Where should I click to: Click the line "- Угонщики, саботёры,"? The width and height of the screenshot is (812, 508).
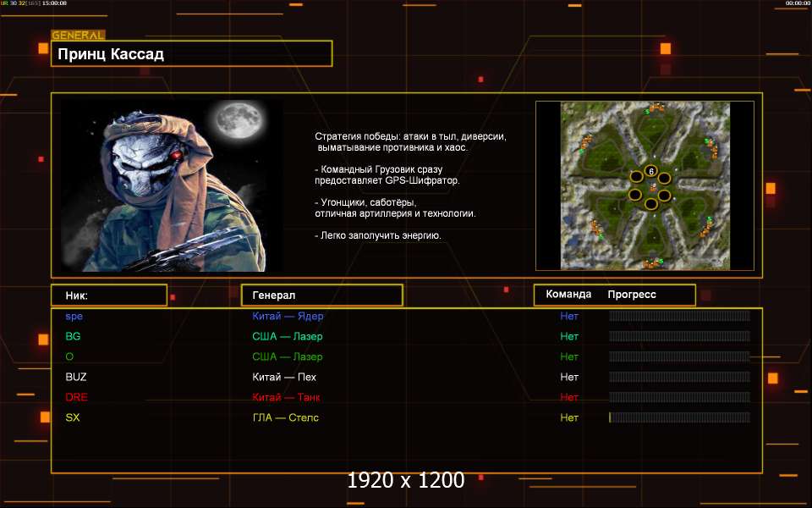click(x=365, y=202)
